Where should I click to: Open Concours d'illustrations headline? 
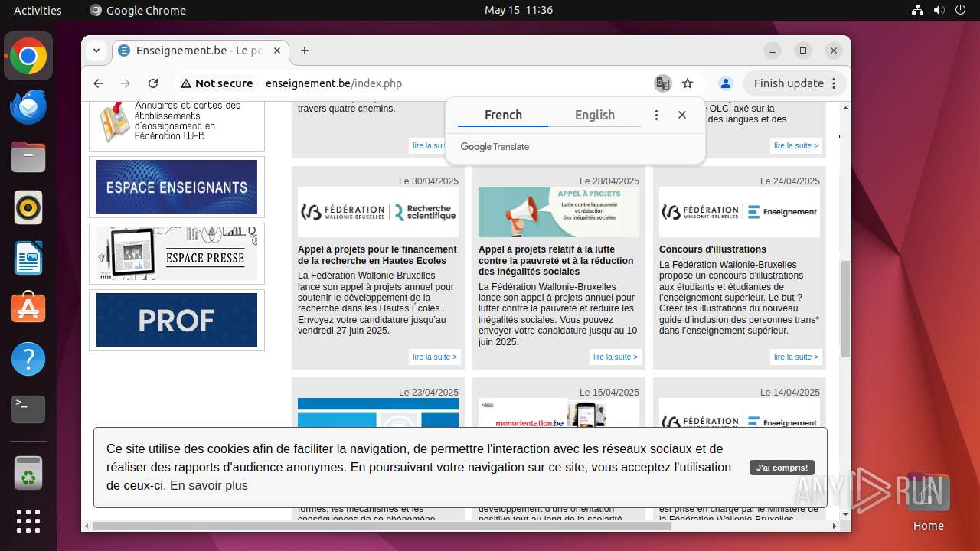click(713, 249)
